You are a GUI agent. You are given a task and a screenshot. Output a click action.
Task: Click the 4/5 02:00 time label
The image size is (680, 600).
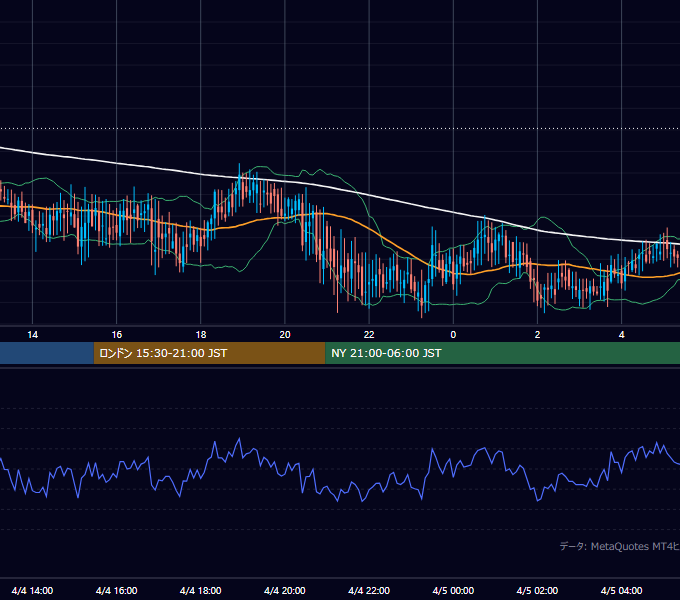click(537, 590)
